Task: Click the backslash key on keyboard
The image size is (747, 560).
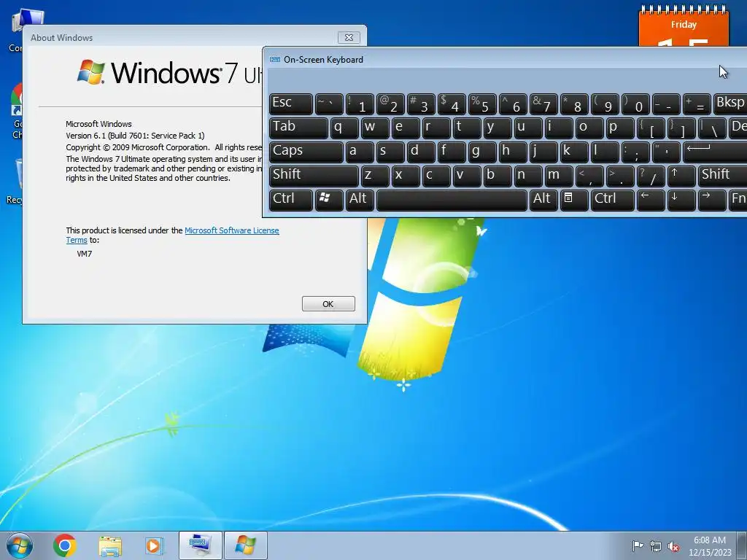Action: pos(712,128)
